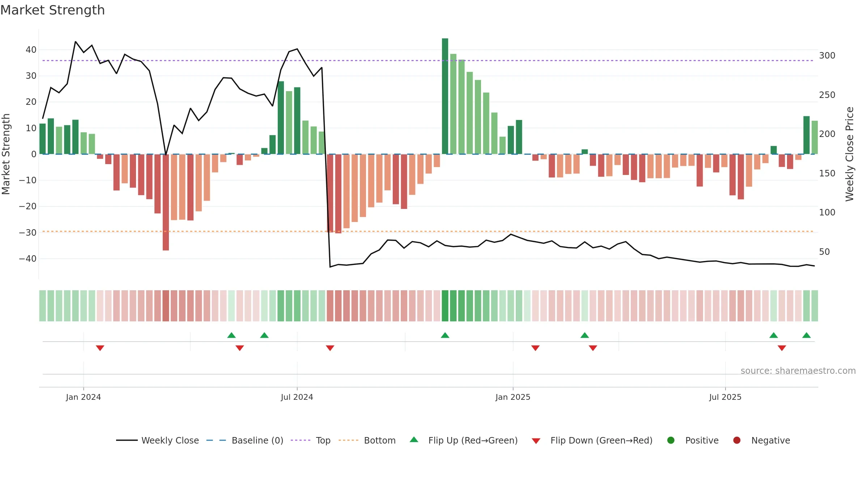Toggle the Baseline (0) legend entry
This screenshot has height=488, width=868.
pos(244,440)
